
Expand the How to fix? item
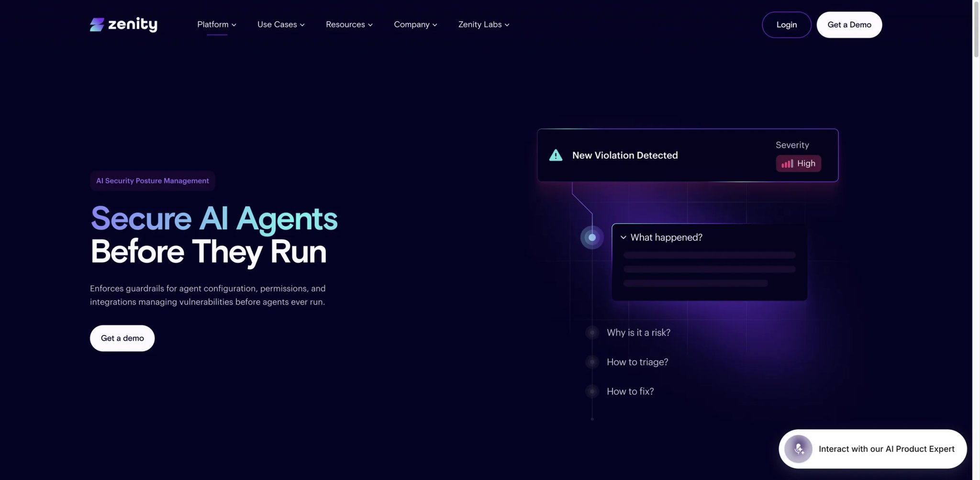630,391
